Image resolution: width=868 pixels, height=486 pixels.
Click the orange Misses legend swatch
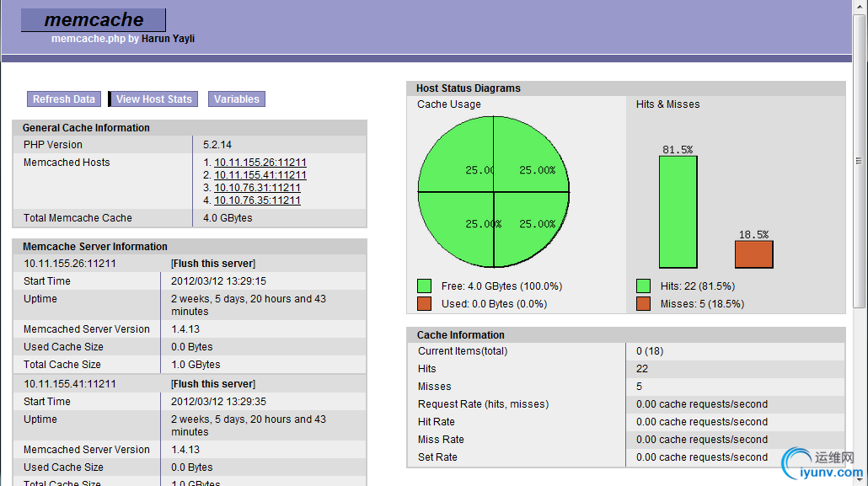point(643,304)
